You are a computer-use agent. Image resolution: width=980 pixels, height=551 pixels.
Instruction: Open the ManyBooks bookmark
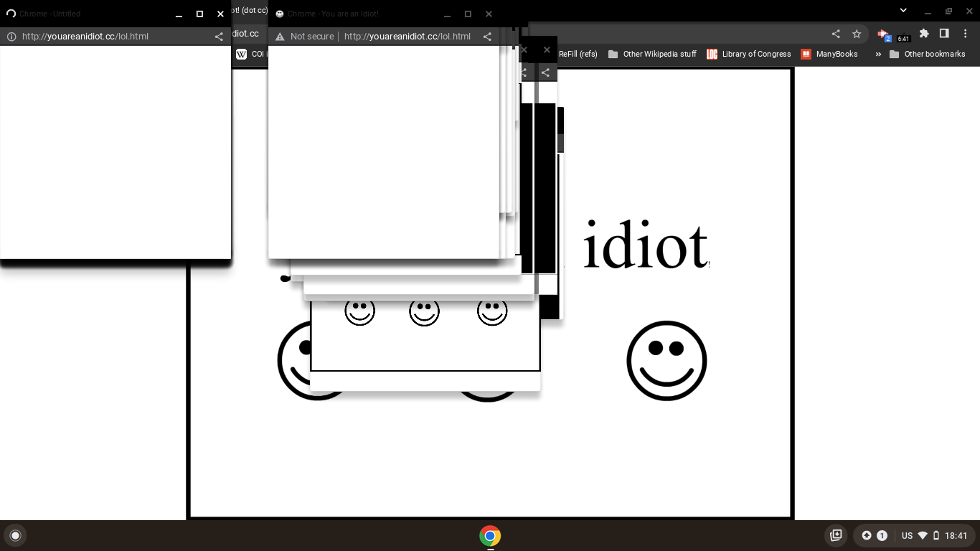[x=829, y=54]
